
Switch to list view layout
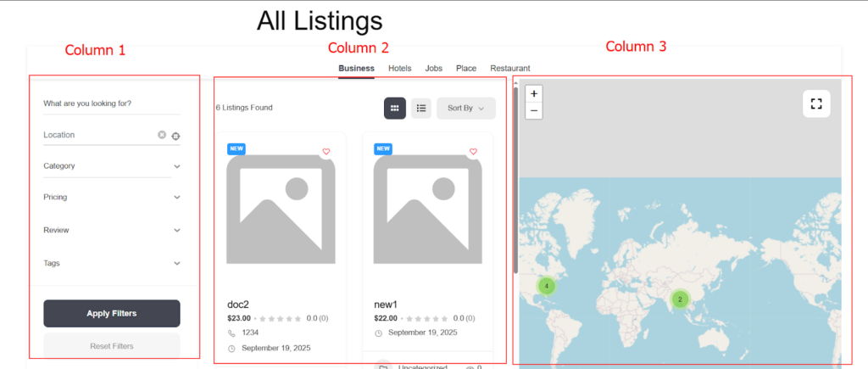[x=421, y=108]
